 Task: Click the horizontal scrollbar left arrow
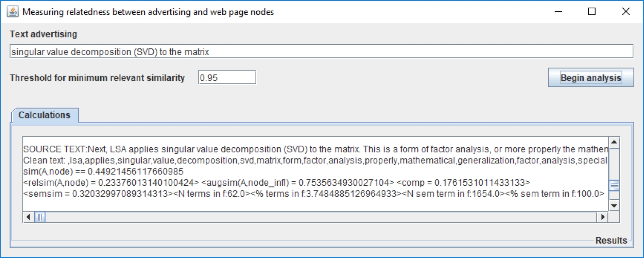[28, 217]
